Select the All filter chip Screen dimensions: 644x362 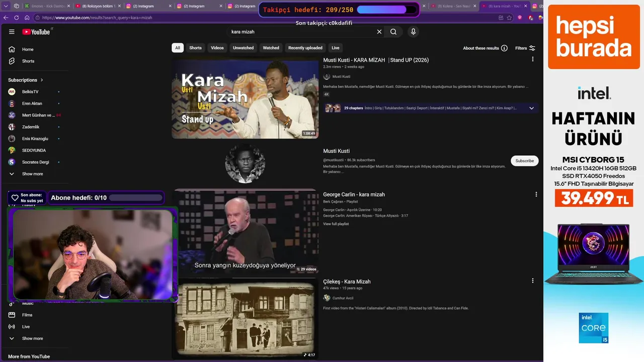pyautogui.click(x=178, y=48)
